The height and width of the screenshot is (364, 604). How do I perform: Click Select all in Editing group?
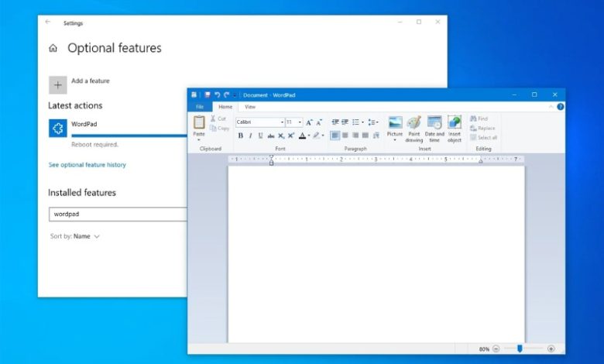click(x=483, y=138)
